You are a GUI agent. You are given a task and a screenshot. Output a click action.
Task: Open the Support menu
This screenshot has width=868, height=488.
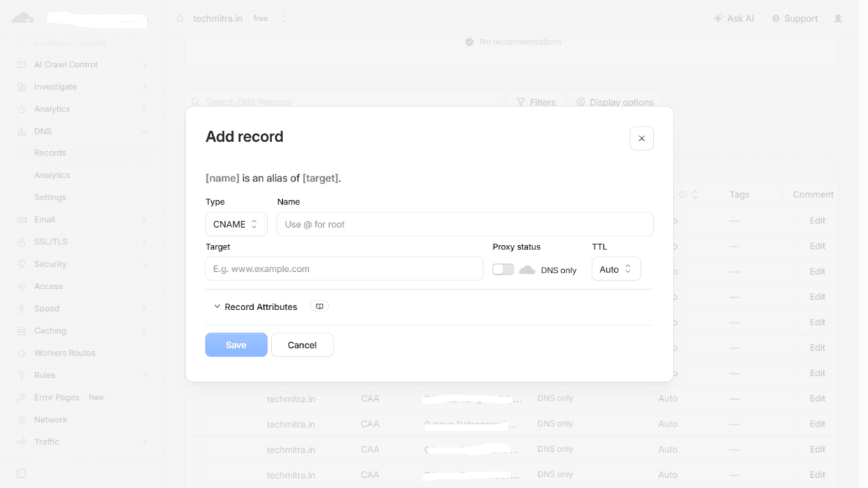794,19
